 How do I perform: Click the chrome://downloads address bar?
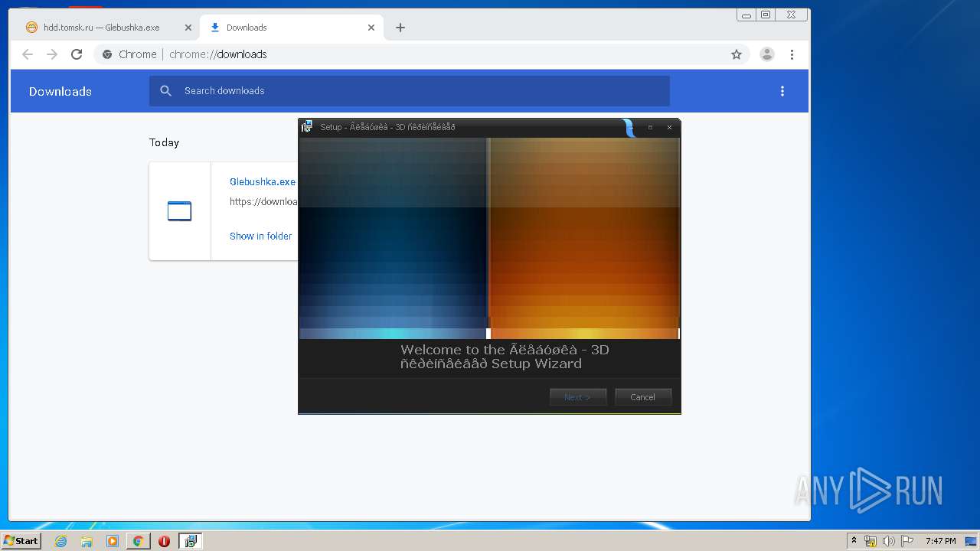[423, 54]
